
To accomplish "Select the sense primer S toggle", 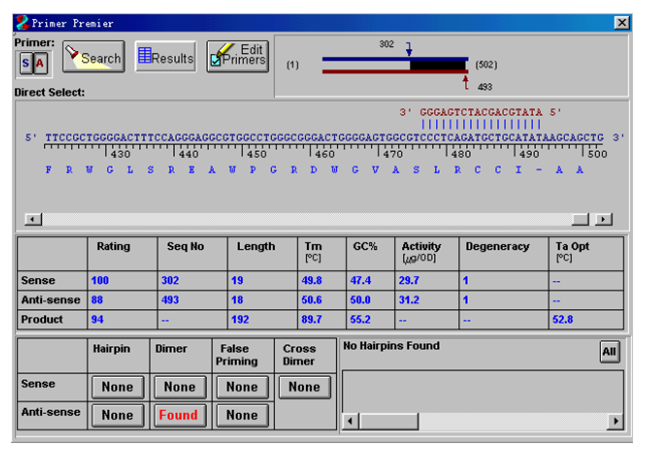I will pos(26,63).
